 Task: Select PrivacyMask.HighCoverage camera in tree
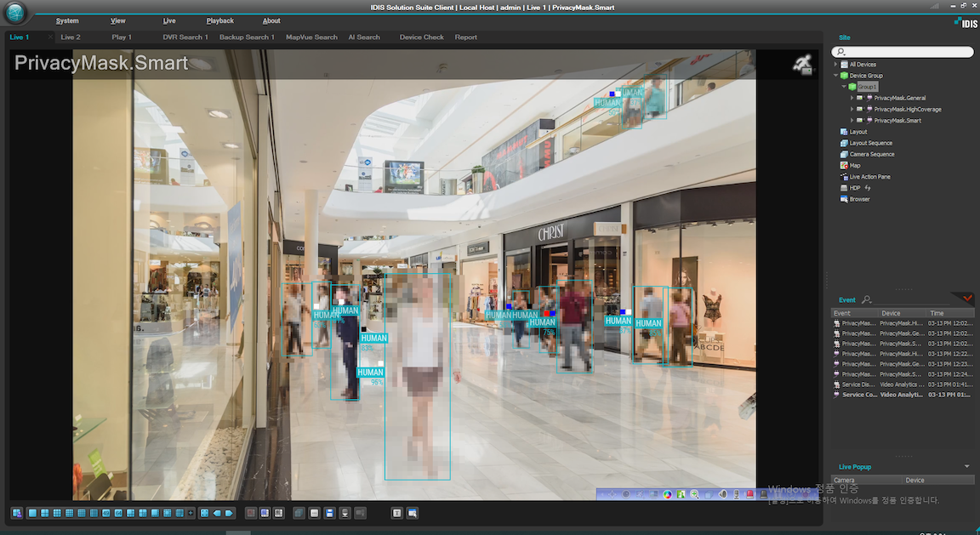pos(907,109)
